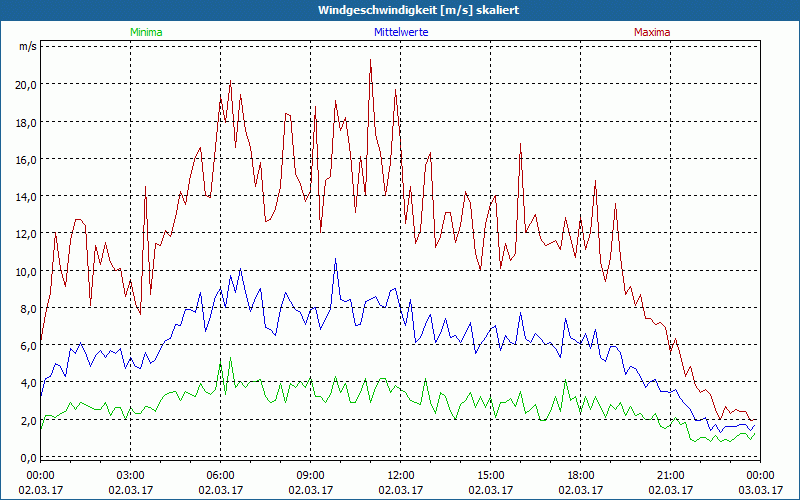The image size is (800, 500).
Task: Click the Windgeschwindigkeit [m/s] skaliert title
Action: pyautogui.click(x=418, y=10)
